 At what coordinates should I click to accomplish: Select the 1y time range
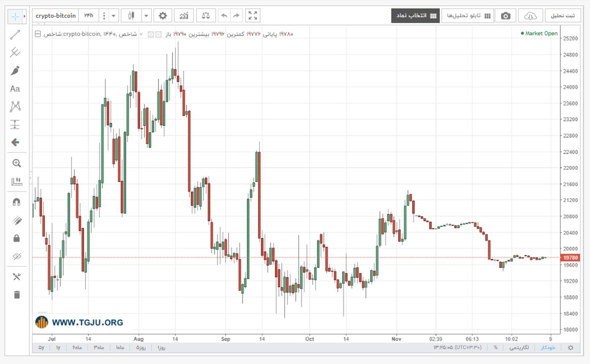click(58, 348)
